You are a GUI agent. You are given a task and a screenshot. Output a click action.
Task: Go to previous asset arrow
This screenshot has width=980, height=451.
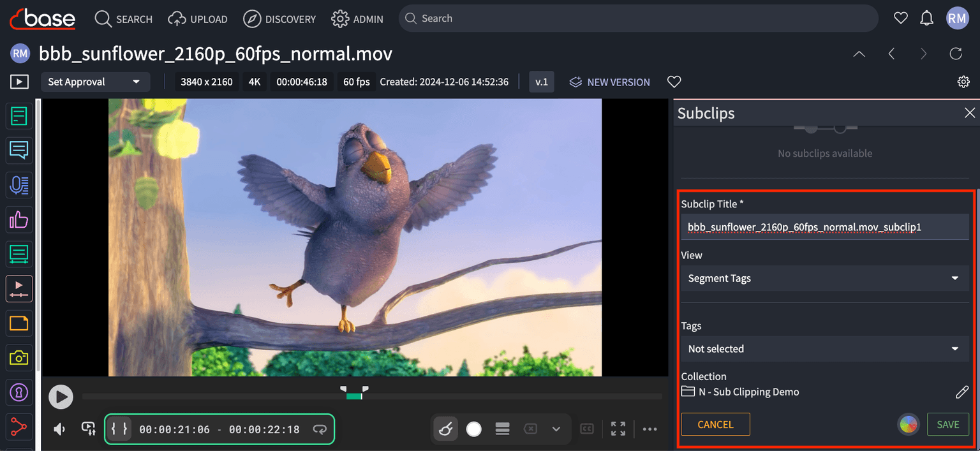[891, 54]
